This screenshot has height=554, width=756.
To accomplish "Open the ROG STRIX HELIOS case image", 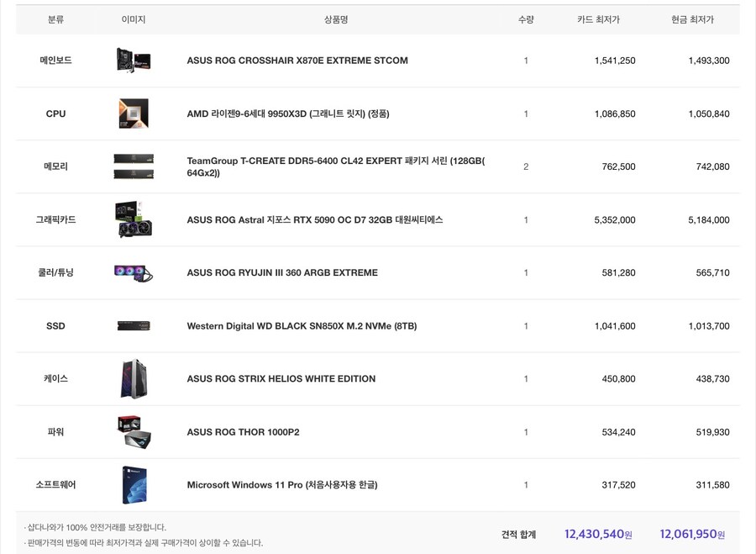I will click(x=134, y=378).
